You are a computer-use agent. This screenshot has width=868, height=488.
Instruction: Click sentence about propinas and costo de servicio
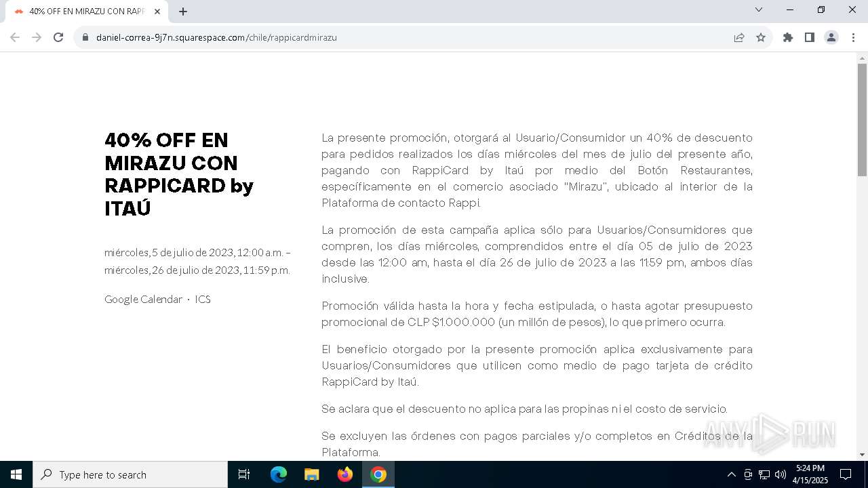524,409
